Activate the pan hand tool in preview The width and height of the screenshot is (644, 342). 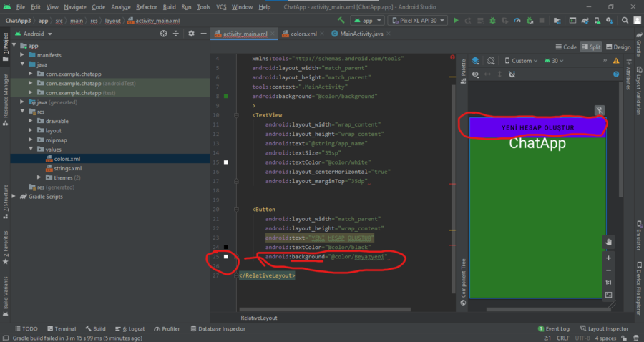click(608, 241)
